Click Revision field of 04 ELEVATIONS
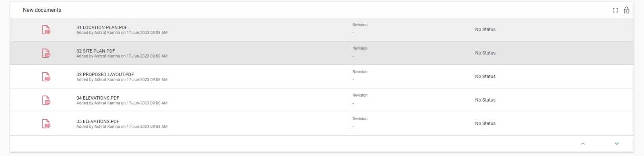This screenshot has height=156, width=644. click(360, 100)
